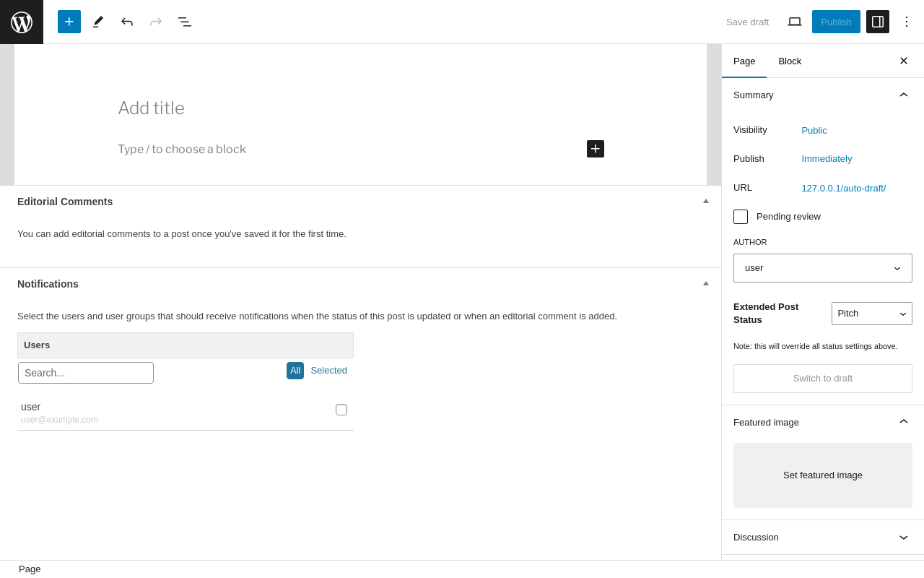Open the 127.0.0.1/auto-draft/ URL link

844,189
